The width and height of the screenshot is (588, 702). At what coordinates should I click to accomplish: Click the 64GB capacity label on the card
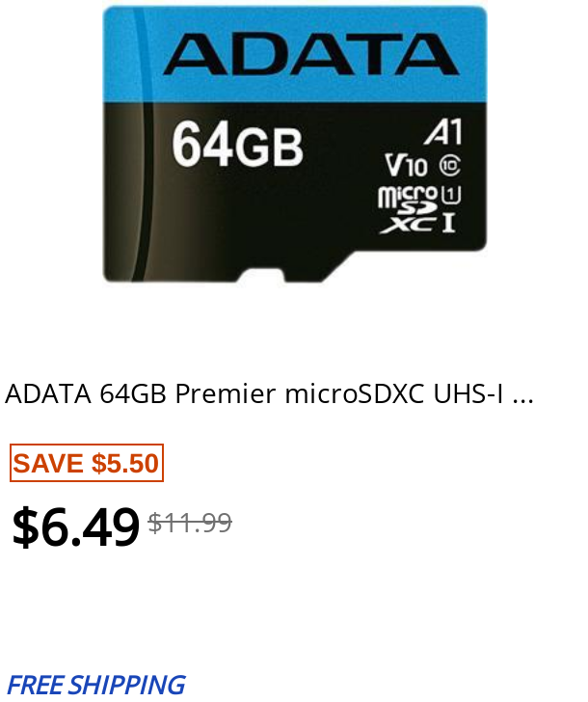(238, 145)
